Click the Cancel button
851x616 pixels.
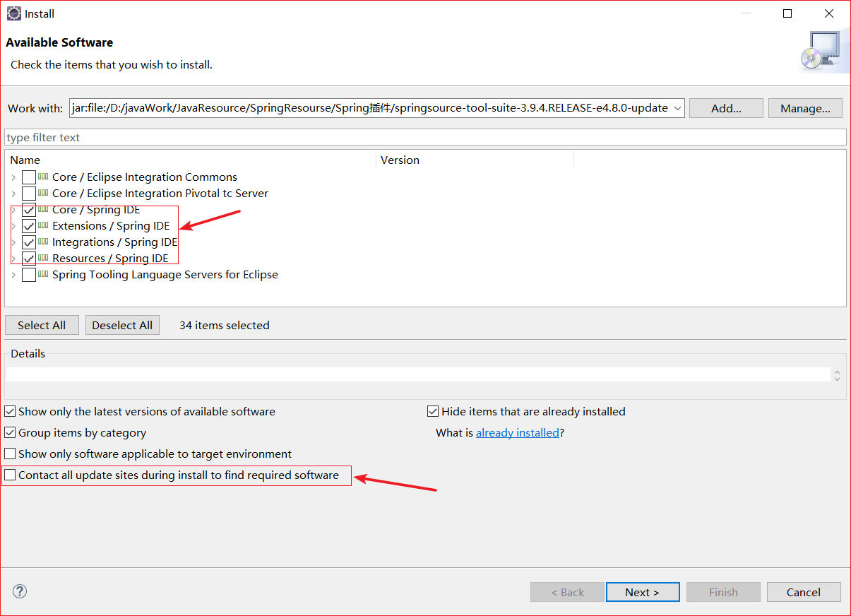coord(804,592)
